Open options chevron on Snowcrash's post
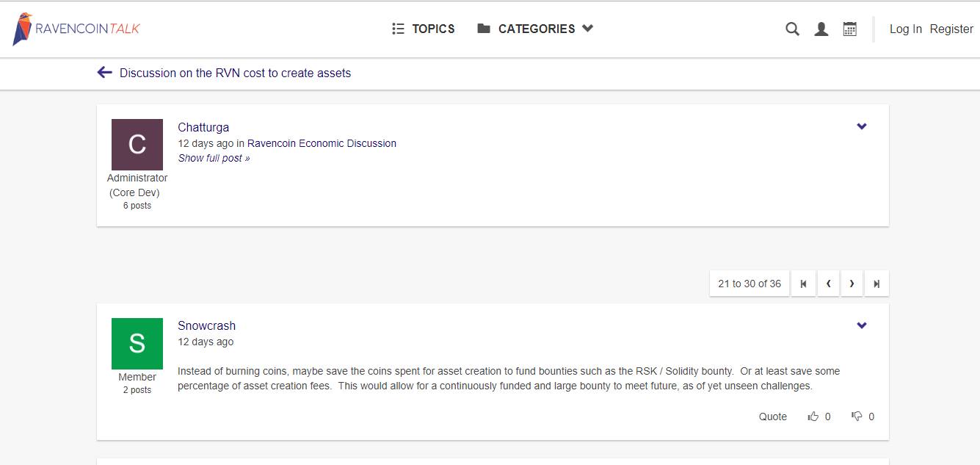980x465 pixels. [862, 325]
